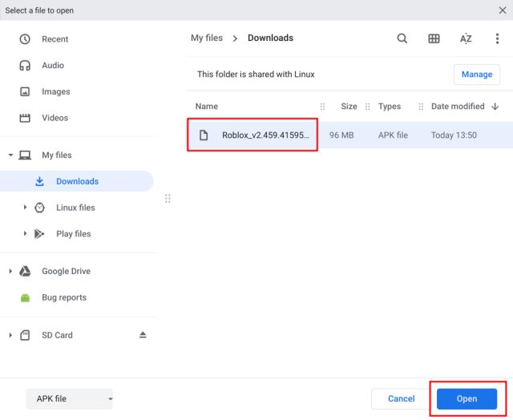Click the sidebar resize handle dots
513x420 pixels.
tap(168, 199)
